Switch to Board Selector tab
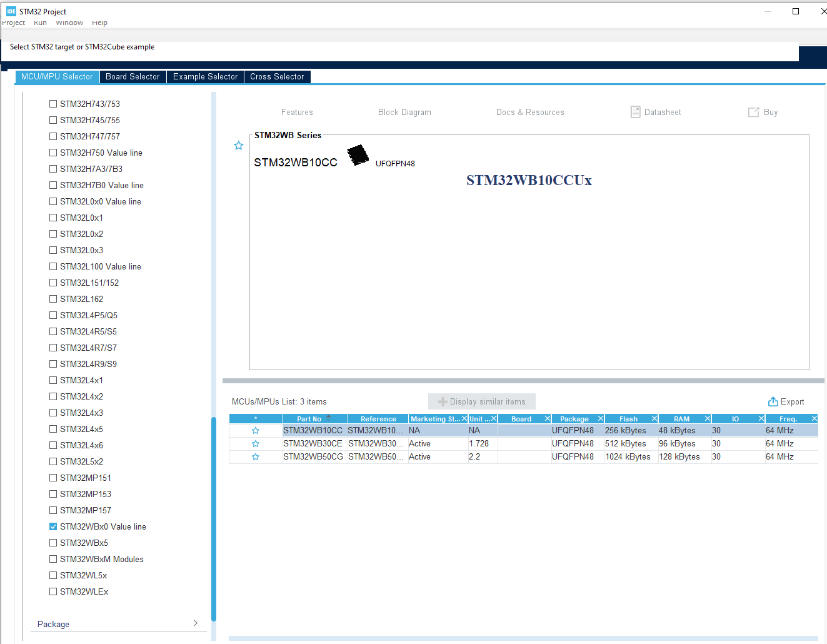The image size is (827, 644). click(133, 77)
